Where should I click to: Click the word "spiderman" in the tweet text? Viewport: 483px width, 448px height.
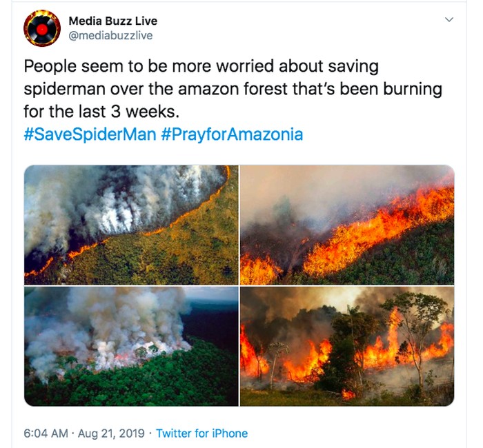57,90
